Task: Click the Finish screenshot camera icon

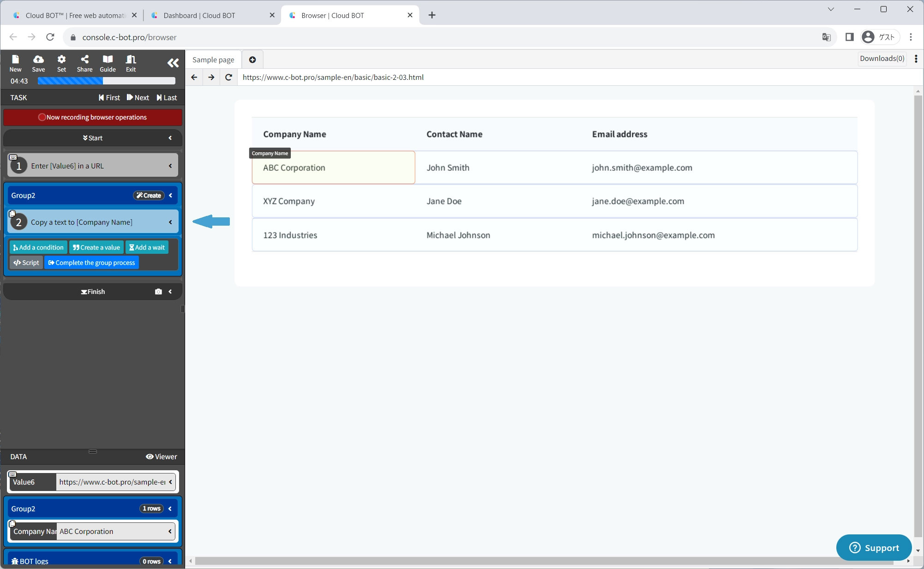Action: coord(158,292)
